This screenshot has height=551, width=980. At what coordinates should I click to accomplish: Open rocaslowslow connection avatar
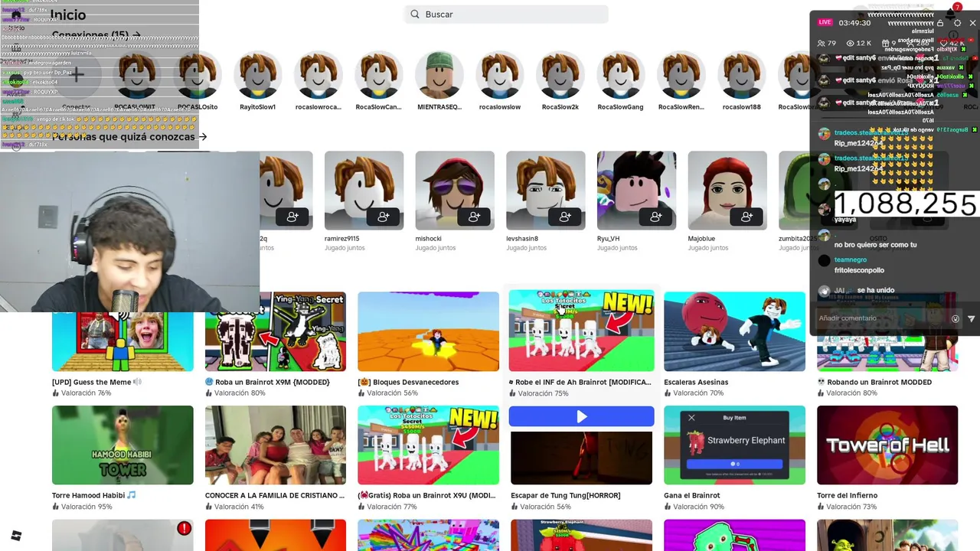[x=500, y=75]
